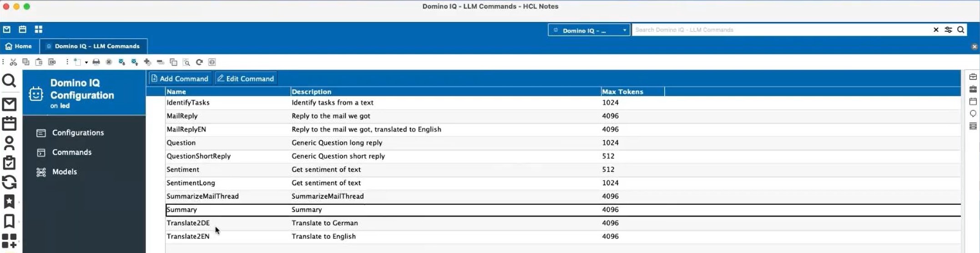Close the open tab with the gray X
980x253 pixels.
coord(974,47)
